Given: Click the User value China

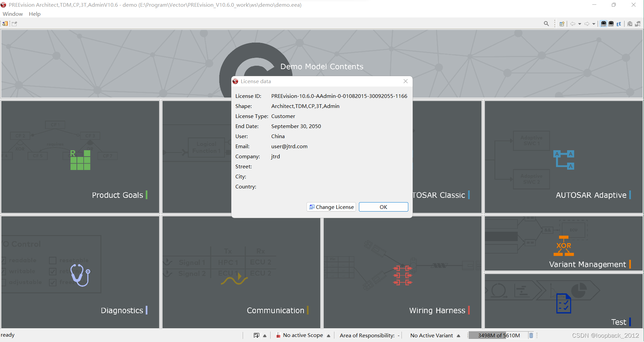Looking at the screenshot, I should [x=278, y=136].
